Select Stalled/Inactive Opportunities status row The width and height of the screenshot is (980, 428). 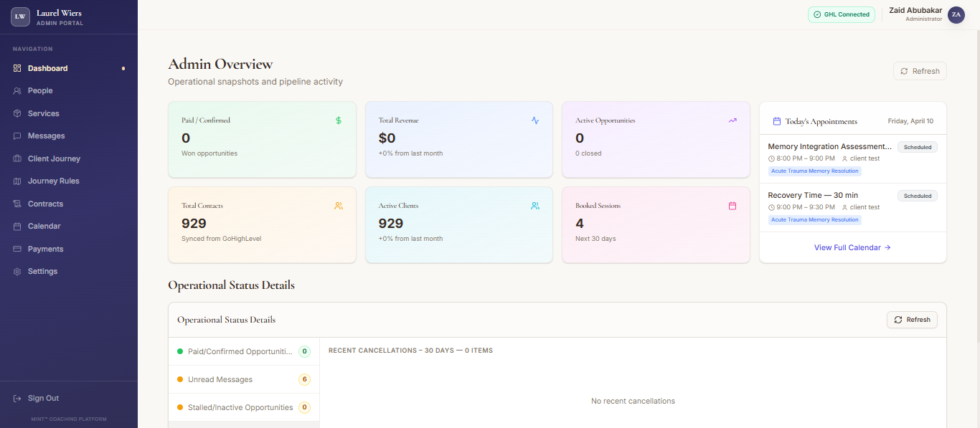point(240,407)
